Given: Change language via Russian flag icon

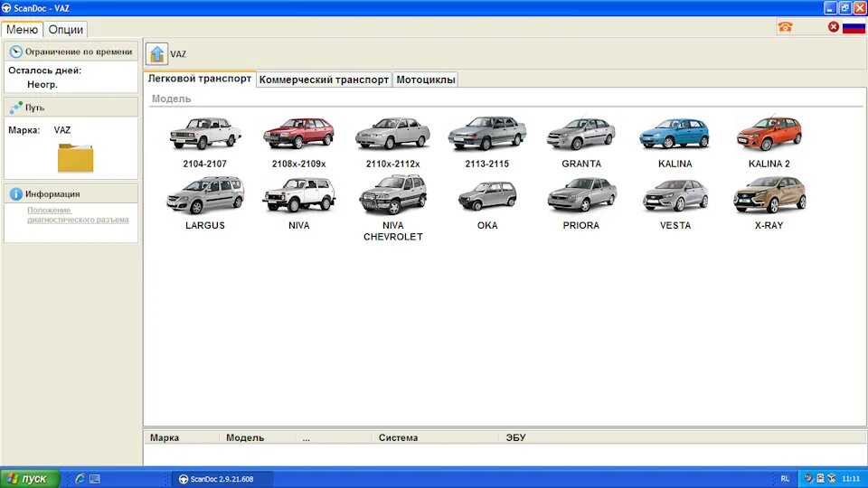Looking at the screenshot, I should coord(854,26).
